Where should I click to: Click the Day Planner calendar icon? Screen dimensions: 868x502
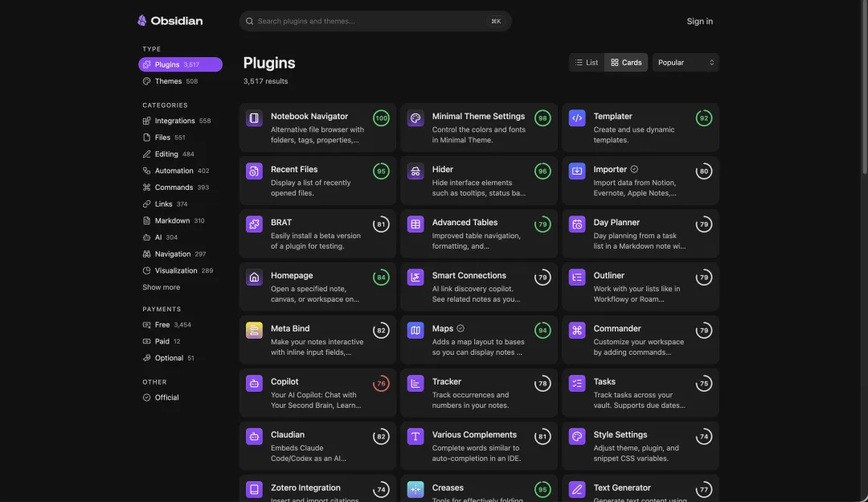pyautogui.click(x=577, y=224)
